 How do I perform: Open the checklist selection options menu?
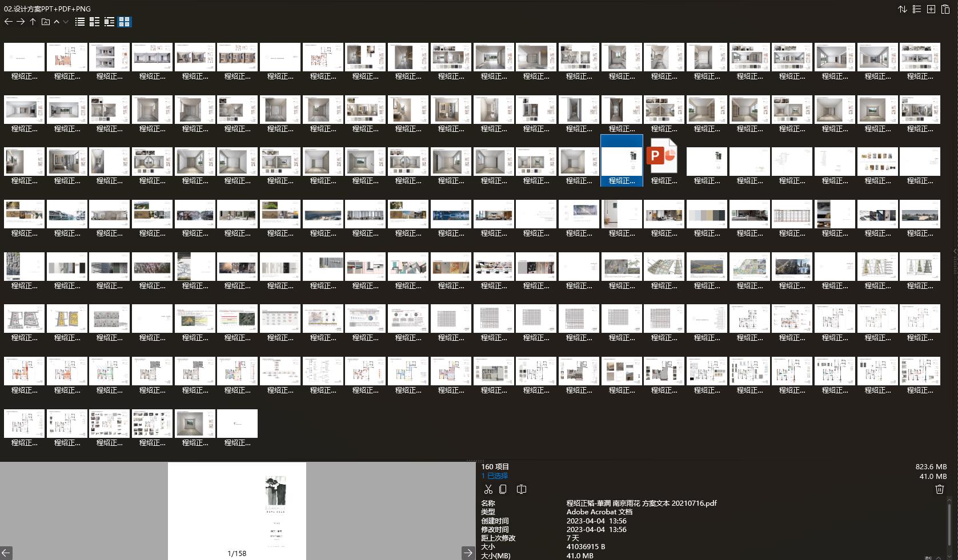[917, 9]
